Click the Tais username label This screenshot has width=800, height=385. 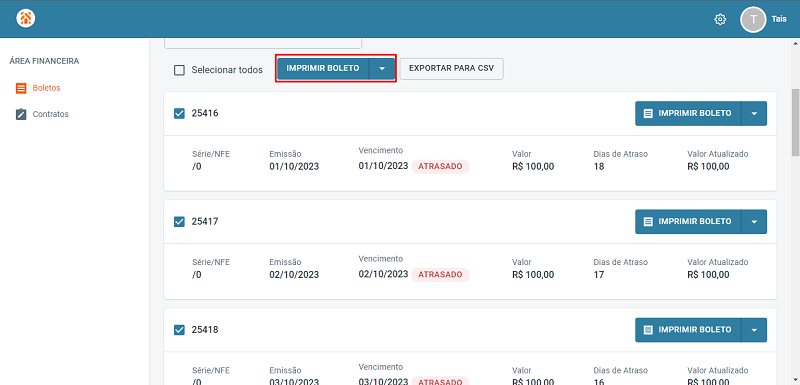[x=779, y=19]
